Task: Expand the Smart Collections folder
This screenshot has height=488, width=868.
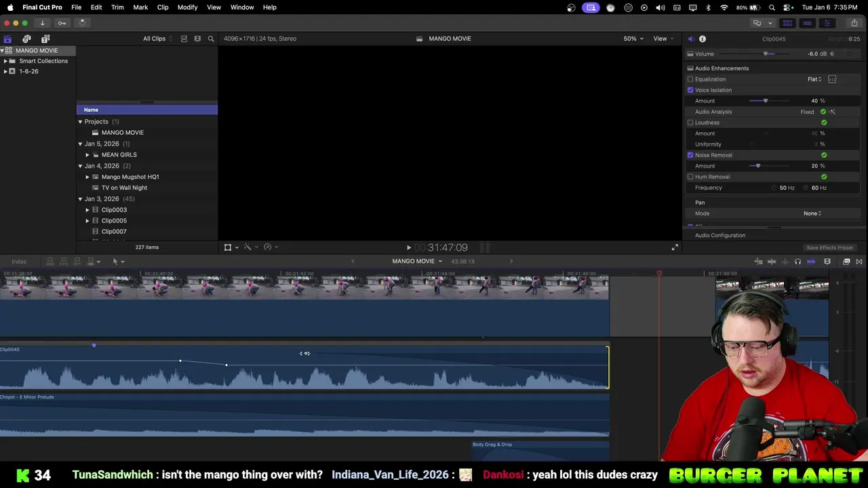Action: pos(5,61)
